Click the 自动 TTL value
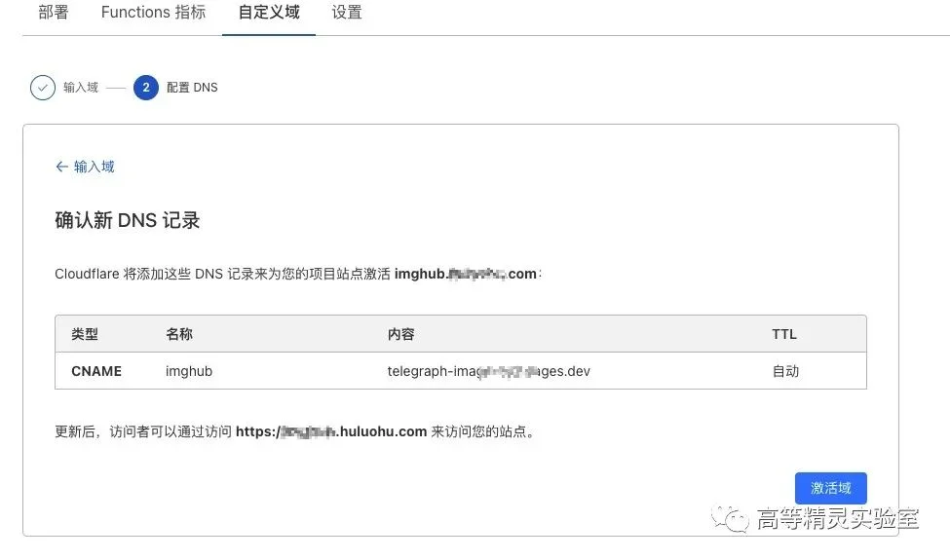The width and height of the screenshot is (950, 560). tap(785, 371)
